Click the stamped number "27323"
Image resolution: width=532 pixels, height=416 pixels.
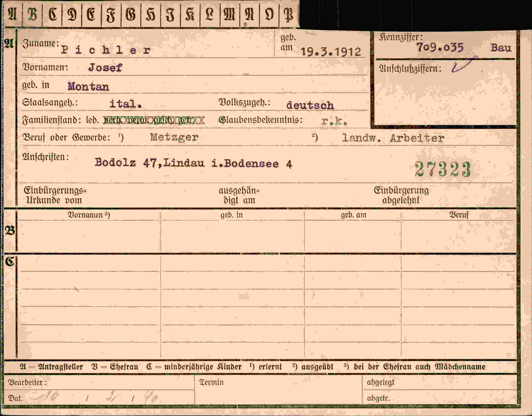pos(443,169)
